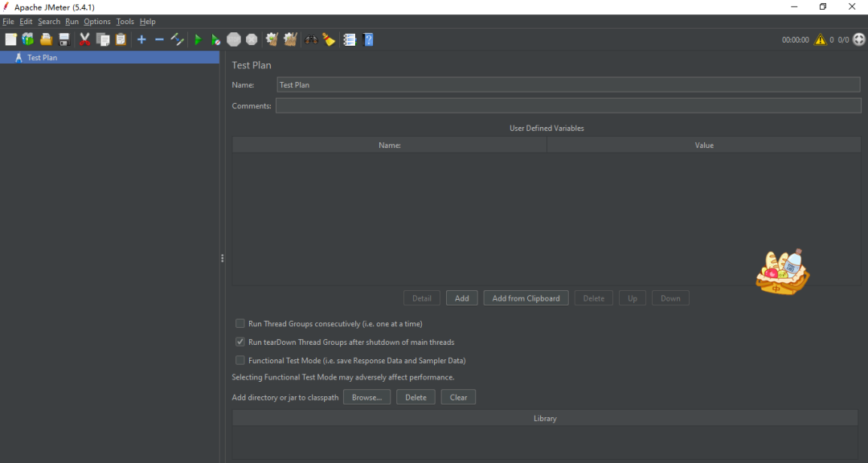Select Test Plan node in tree
Screen dimensions: 868x463
[x=42, y=58]
